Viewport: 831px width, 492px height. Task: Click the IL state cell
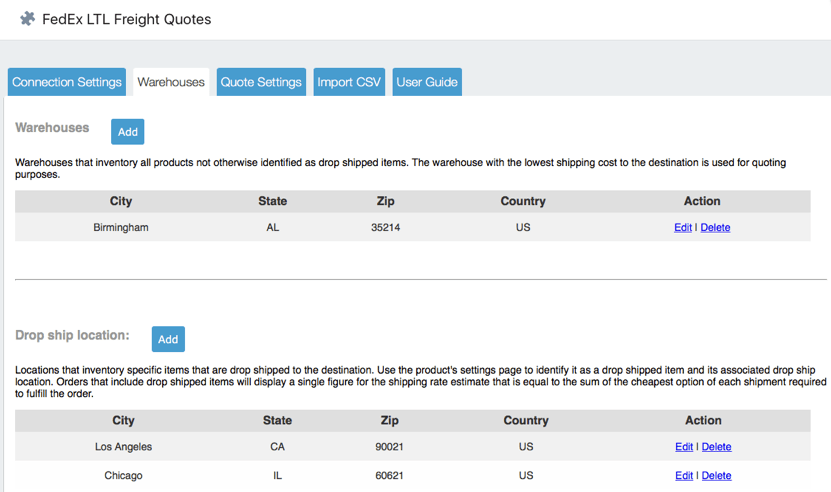(277, 476)
